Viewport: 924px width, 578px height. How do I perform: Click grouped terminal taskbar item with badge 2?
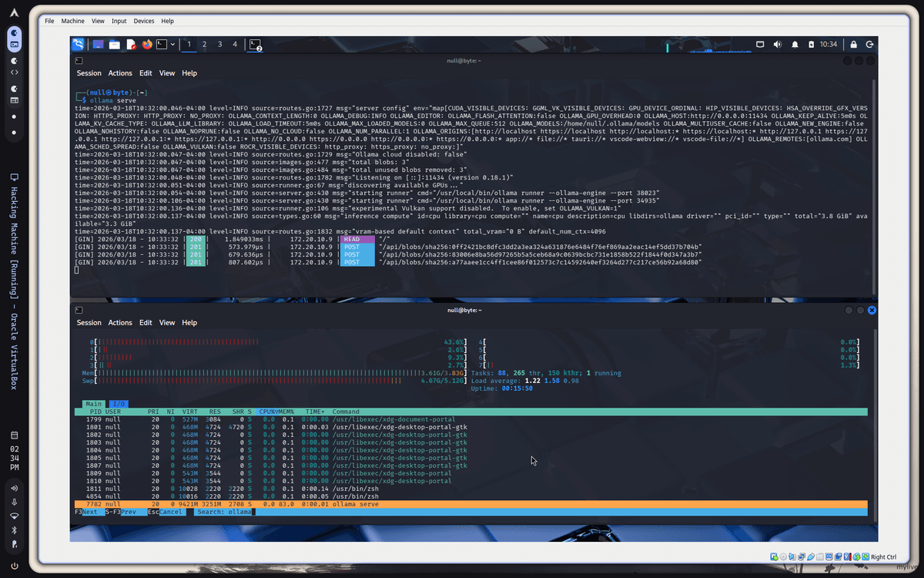pyautogui.click(x=256, y=45)
